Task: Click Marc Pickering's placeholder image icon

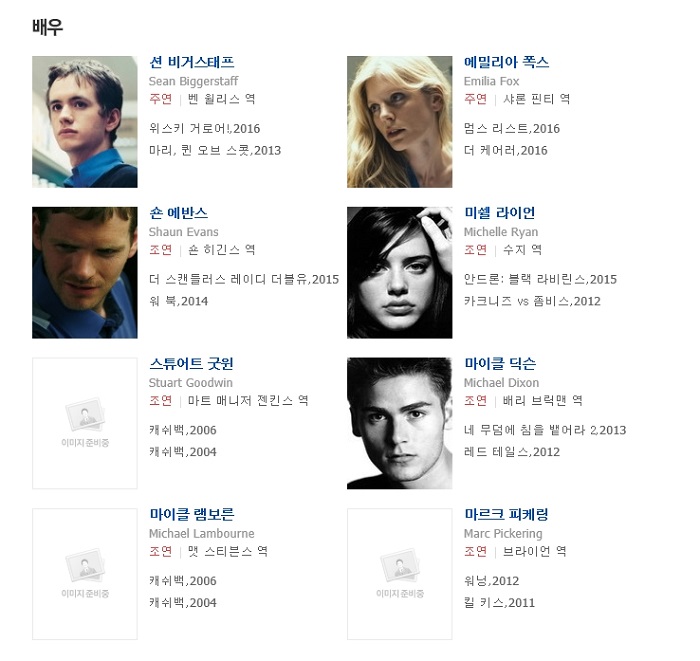Action: (x=400, y=566)
